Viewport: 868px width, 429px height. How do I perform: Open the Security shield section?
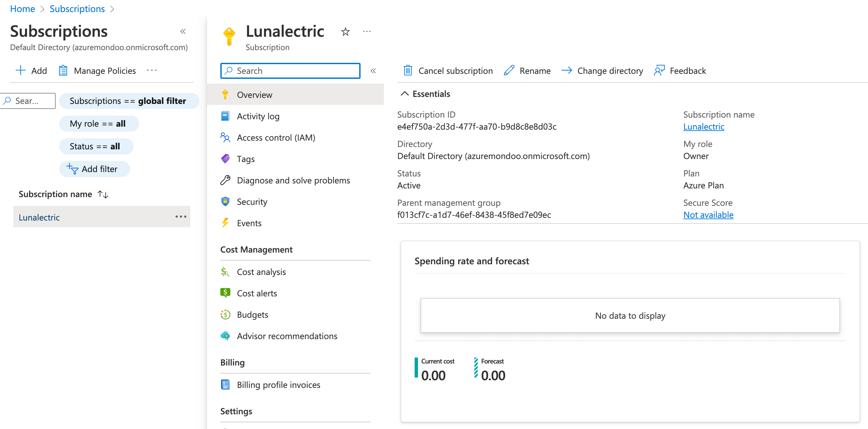[252, 201]
